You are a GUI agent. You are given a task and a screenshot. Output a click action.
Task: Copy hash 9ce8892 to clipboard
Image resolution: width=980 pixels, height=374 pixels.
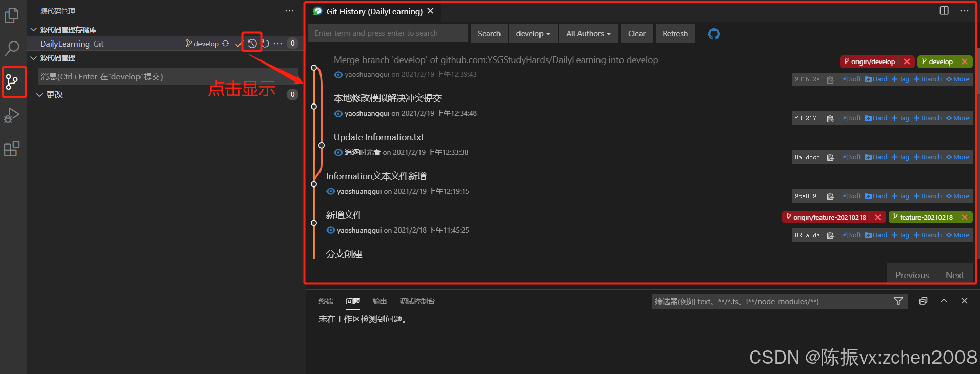(x=830, y=196)
